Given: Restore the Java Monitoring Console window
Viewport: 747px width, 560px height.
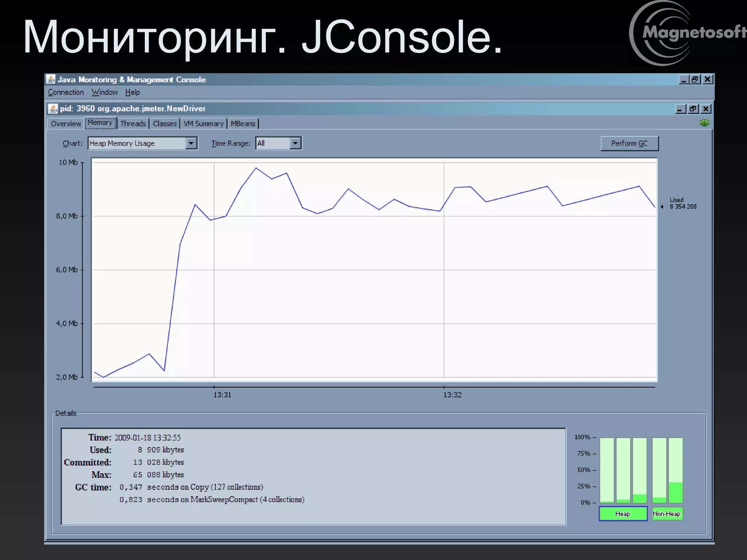Looking at the screenshot, I should (x=695, y=79).
